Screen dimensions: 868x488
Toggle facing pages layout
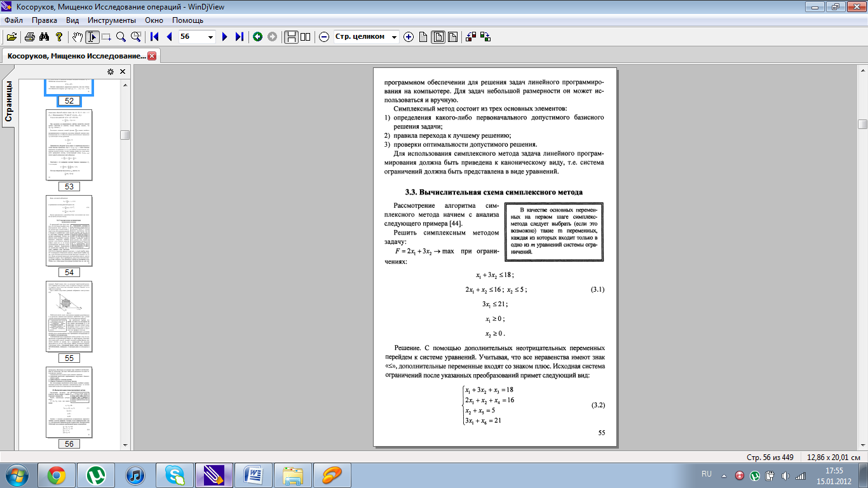pyautogui.click(x=306, y=37)
